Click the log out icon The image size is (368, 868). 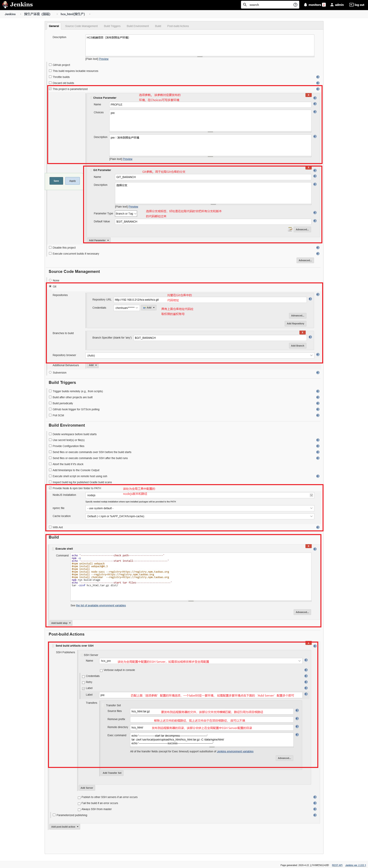pyautogui.click(x=351, y=5)
